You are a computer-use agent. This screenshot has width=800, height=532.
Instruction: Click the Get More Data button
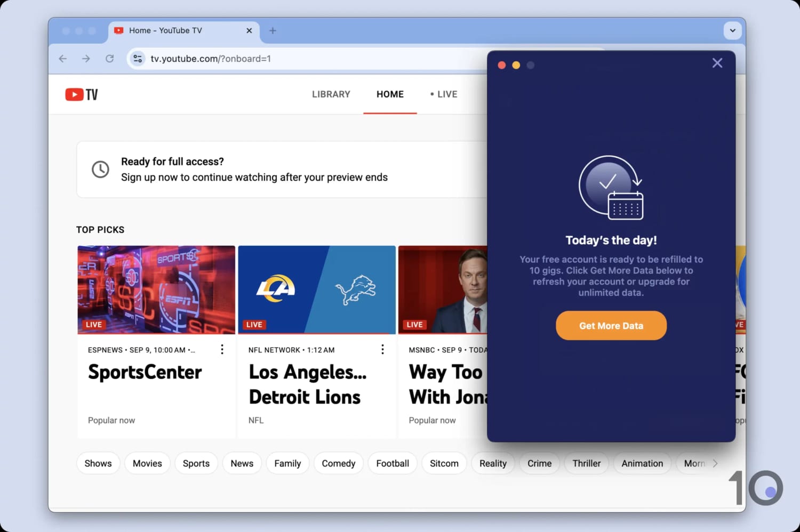coord(611,326)
